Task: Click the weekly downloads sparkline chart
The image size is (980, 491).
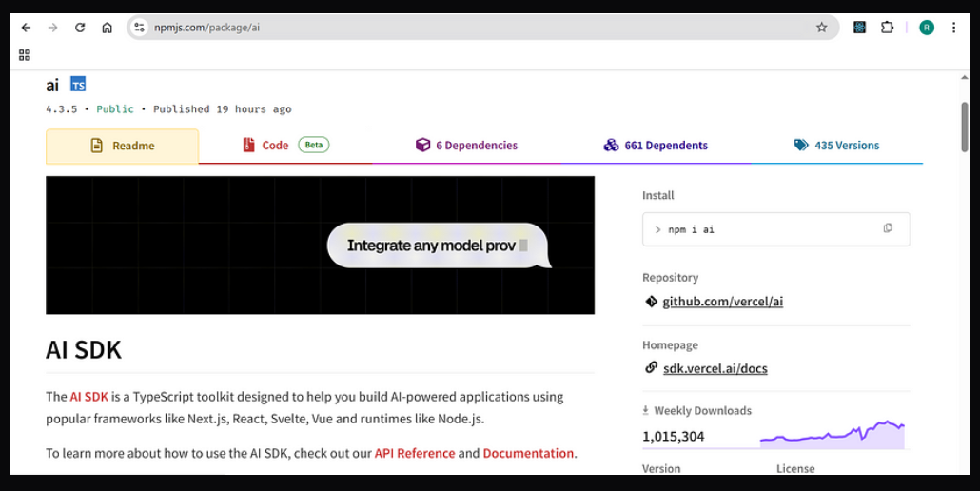Action: click(833, 435)
